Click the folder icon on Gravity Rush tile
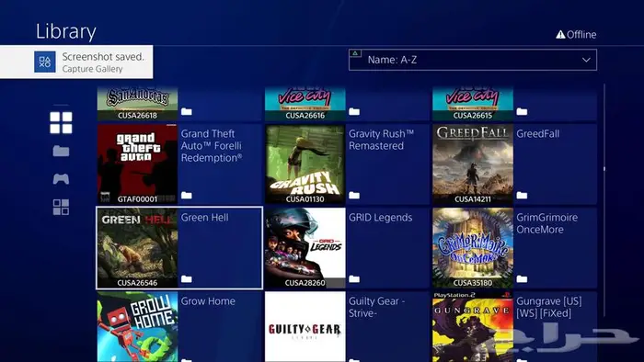The width and height of the screenshot is (644, 362). click(354, 195)
